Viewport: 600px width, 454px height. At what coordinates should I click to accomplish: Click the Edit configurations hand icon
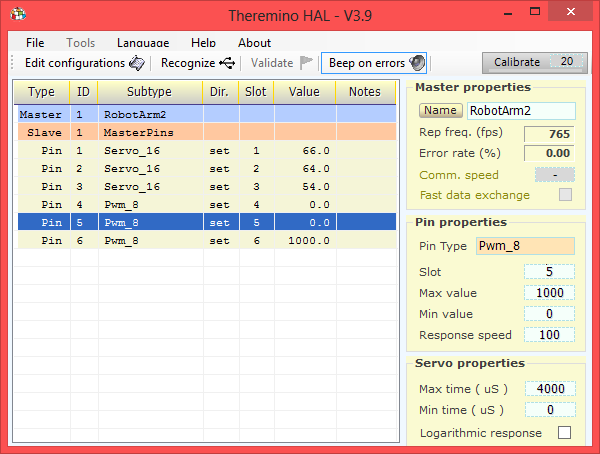pyautogui.click(x=136, y=63)
